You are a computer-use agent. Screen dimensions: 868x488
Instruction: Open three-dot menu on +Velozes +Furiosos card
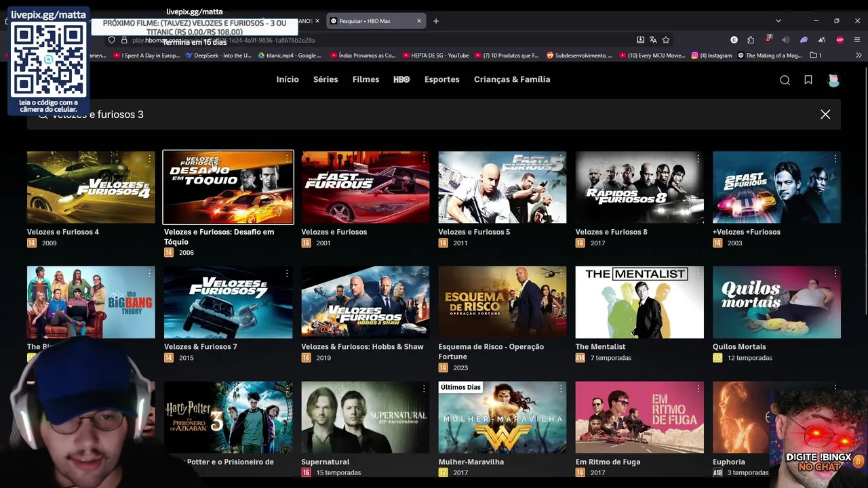835,159
